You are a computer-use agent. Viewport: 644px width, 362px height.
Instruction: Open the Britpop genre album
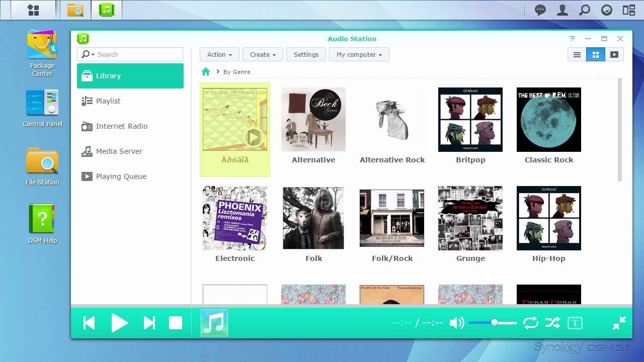470,120
